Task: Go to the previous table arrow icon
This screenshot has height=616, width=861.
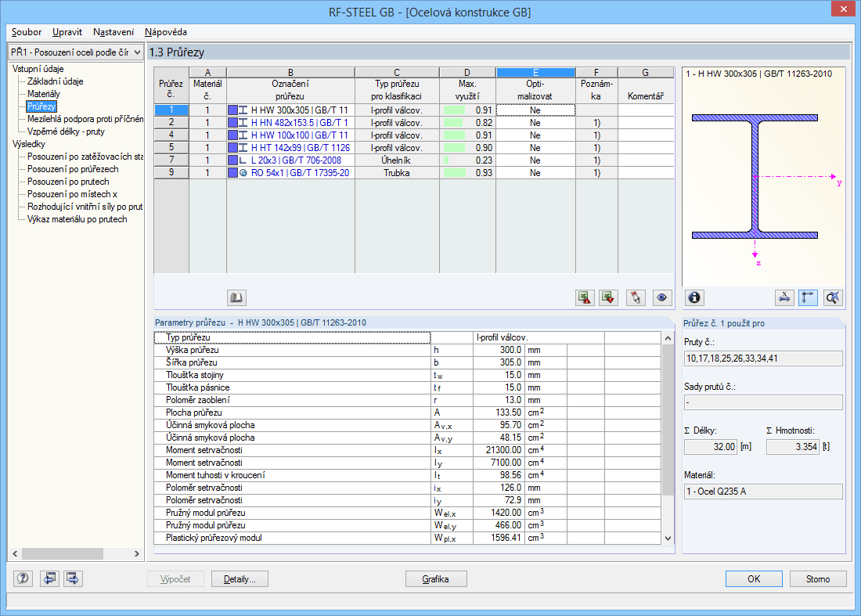Action: (x=49, y=578)
